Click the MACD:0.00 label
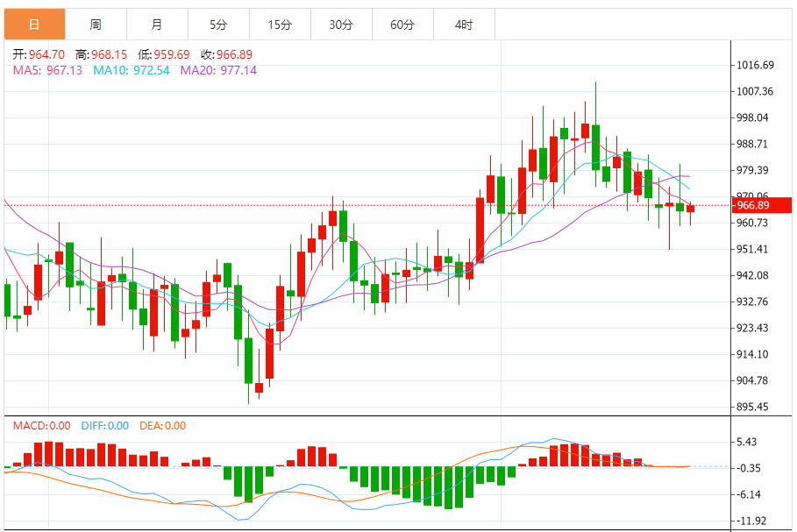This screenshot has width=797, height=532. (42, 426)
